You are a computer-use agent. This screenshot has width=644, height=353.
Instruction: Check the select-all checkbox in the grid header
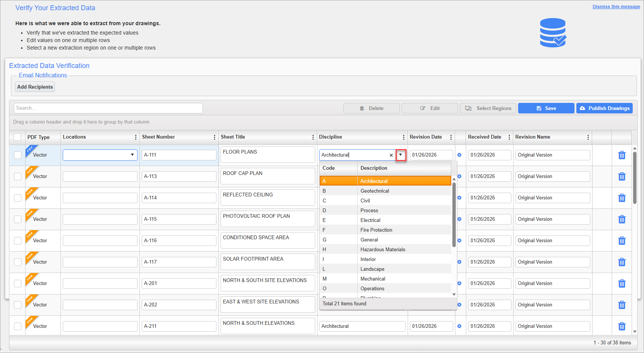pyautogui.click(x=17, y=137)
